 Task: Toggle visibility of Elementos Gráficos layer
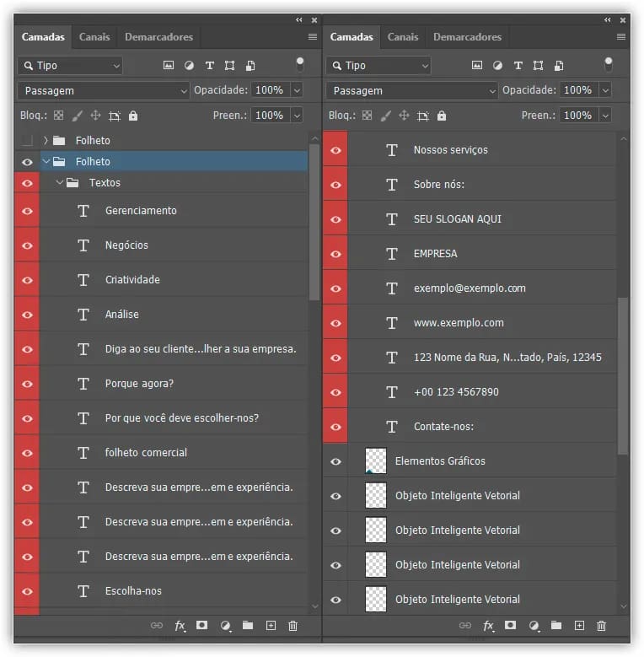tap(336, 461)
